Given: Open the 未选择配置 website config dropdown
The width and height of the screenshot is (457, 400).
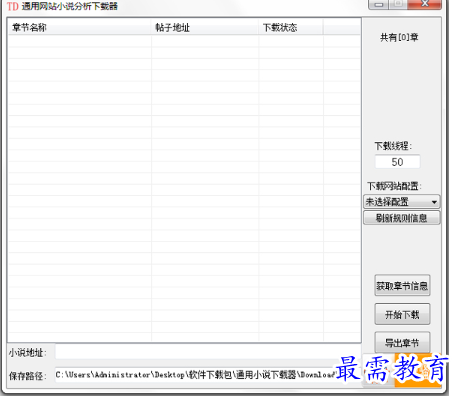Looking at the screenshot, I should tap(401, 202).
